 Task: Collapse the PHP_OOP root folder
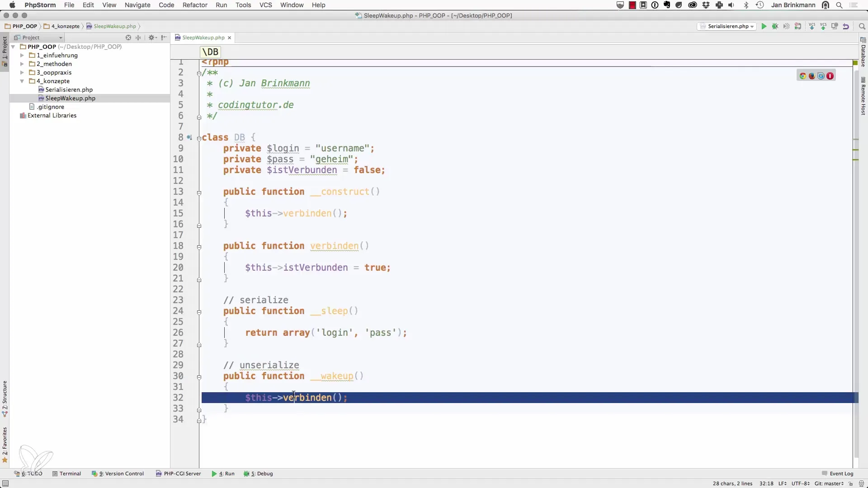(14, 47)
